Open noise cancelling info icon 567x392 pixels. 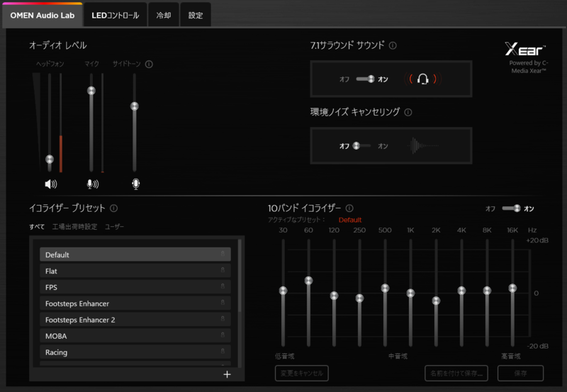[408, 112]
